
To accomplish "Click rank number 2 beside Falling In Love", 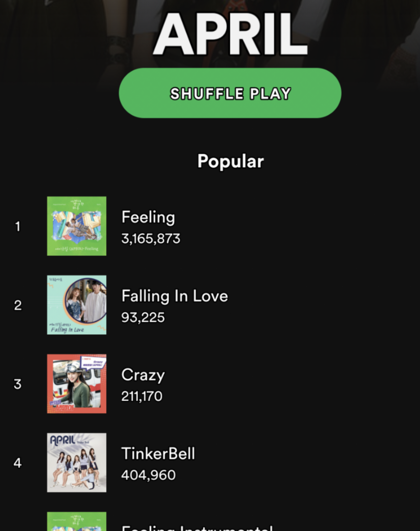I will [18, 305].
